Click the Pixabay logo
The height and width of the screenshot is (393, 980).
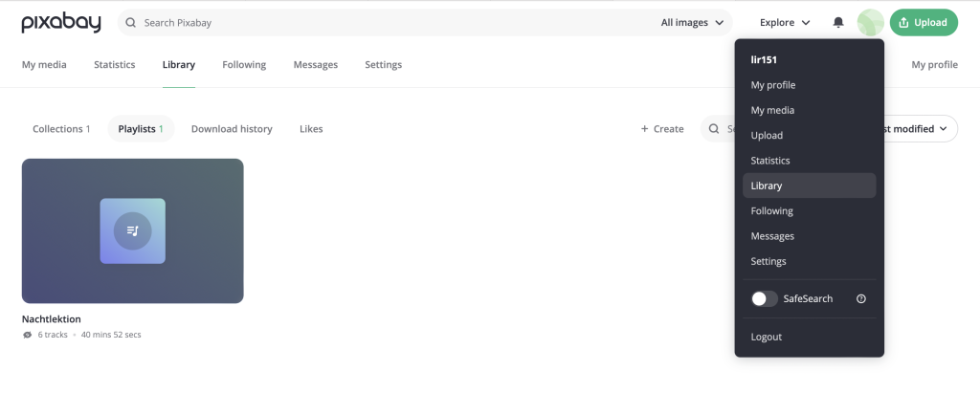(61, 23)
